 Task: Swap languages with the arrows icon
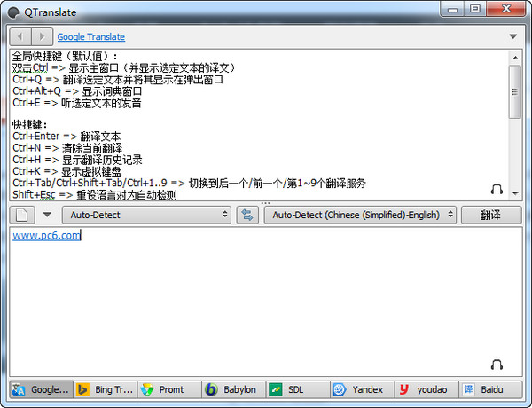(247, 215)
